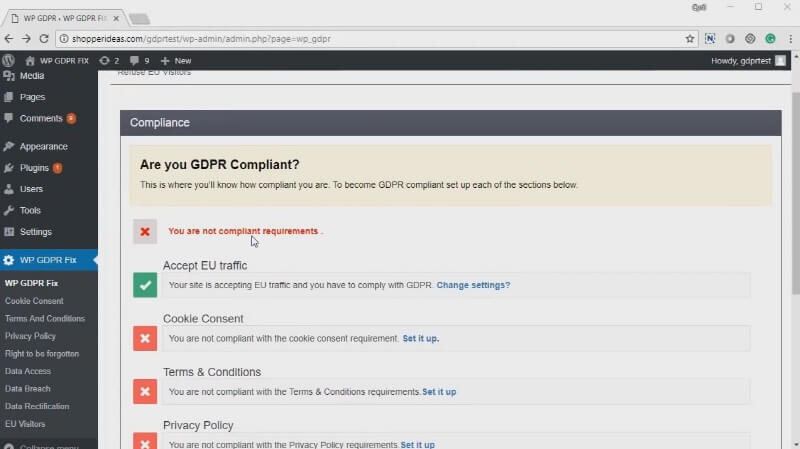Click the browser forward arrow
Screen dimensions: 800x449
26,39
